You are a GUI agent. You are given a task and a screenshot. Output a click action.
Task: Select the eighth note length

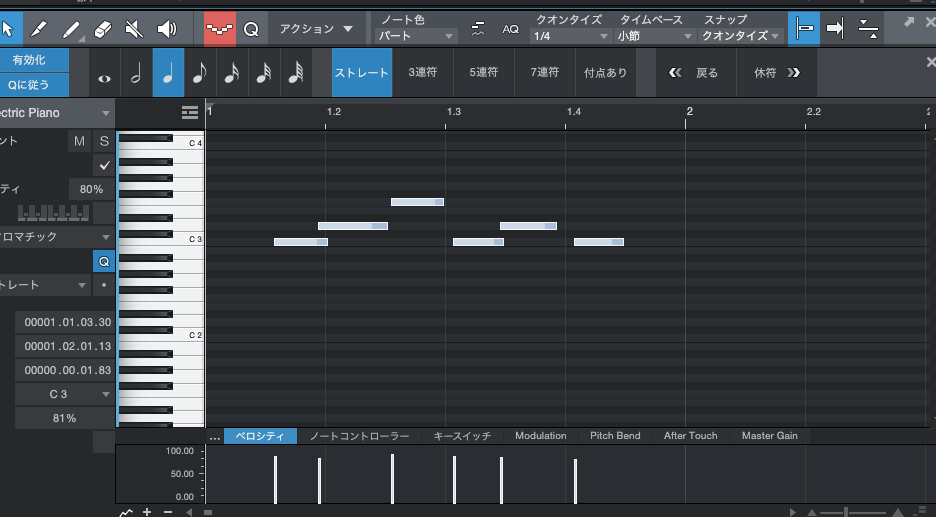200,73
